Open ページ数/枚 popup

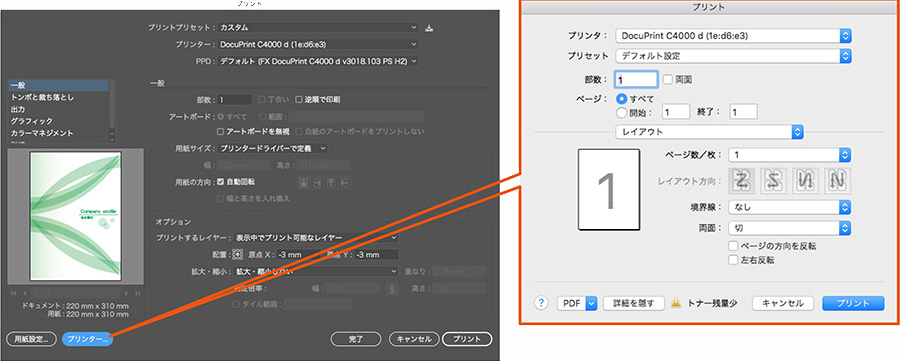click(x=789, y=155)
